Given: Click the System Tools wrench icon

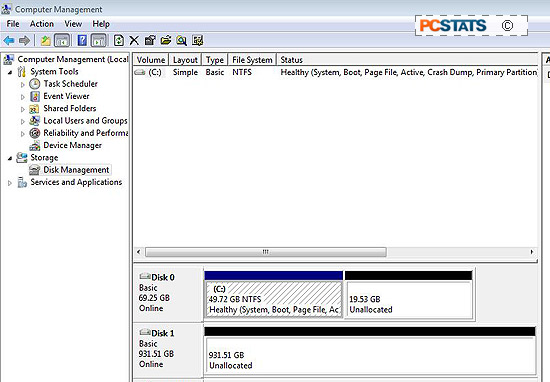Looking at the screenshot, I should (x=22, y=72).
